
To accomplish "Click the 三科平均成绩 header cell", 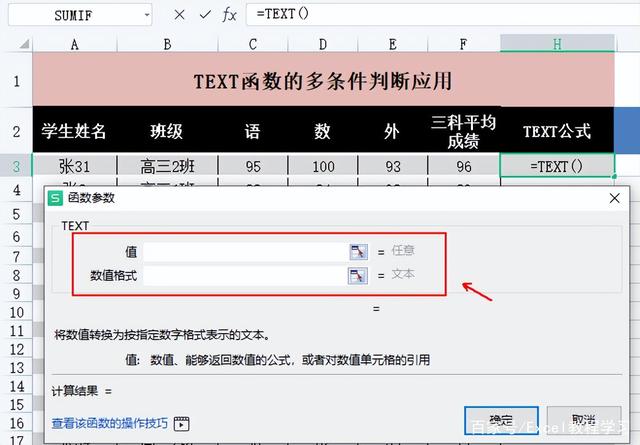I will pos(464,131).
